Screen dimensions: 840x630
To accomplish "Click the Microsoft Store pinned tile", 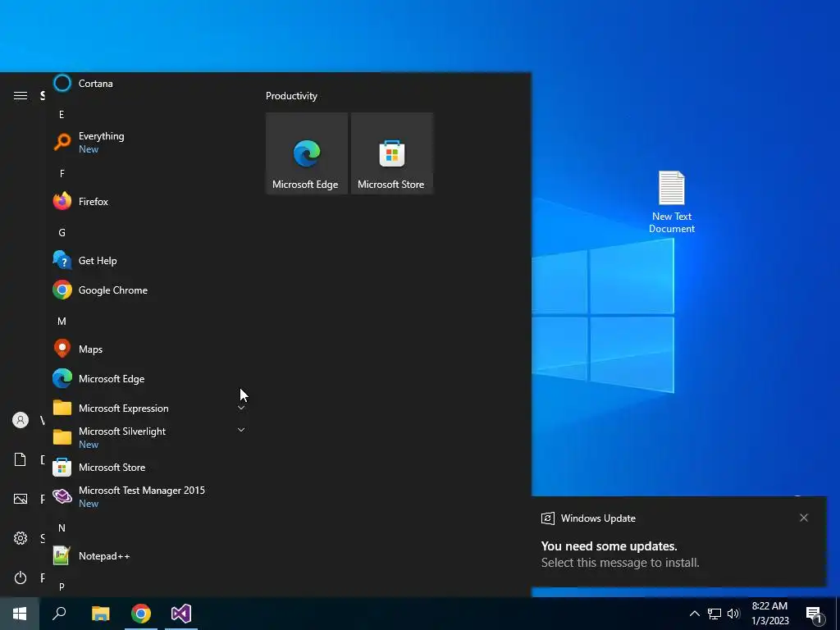I will (391, 153).
